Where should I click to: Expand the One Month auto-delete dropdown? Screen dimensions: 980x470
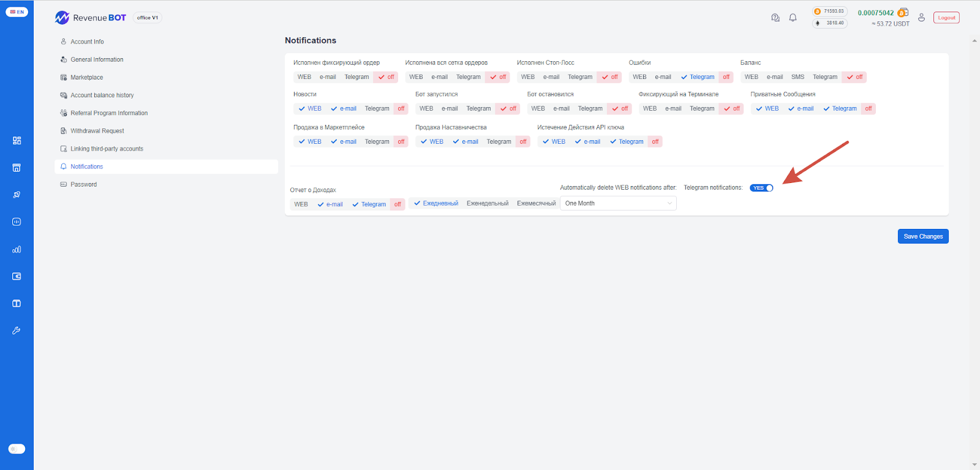coord(617,204)
